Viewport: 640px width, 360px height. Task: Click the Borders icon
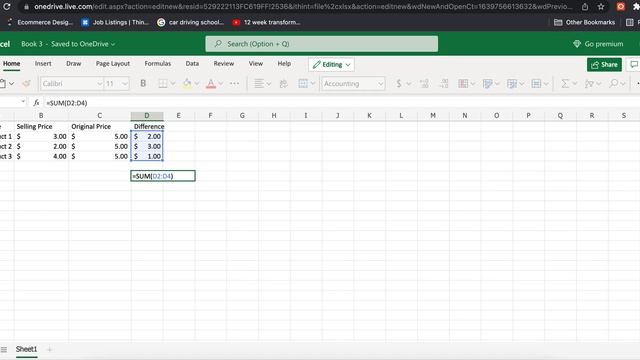(162, 84)
